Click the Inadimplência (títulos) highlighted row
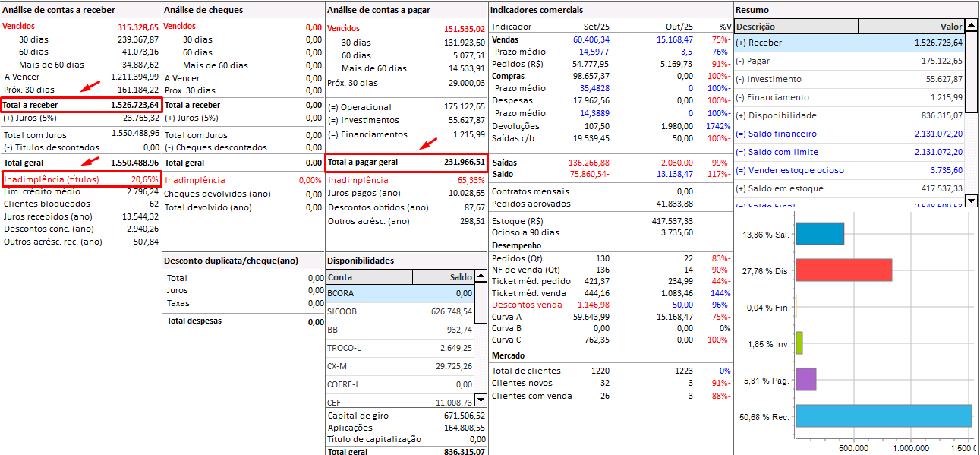The height and width of the screenshot is (455, 980). 81,179
